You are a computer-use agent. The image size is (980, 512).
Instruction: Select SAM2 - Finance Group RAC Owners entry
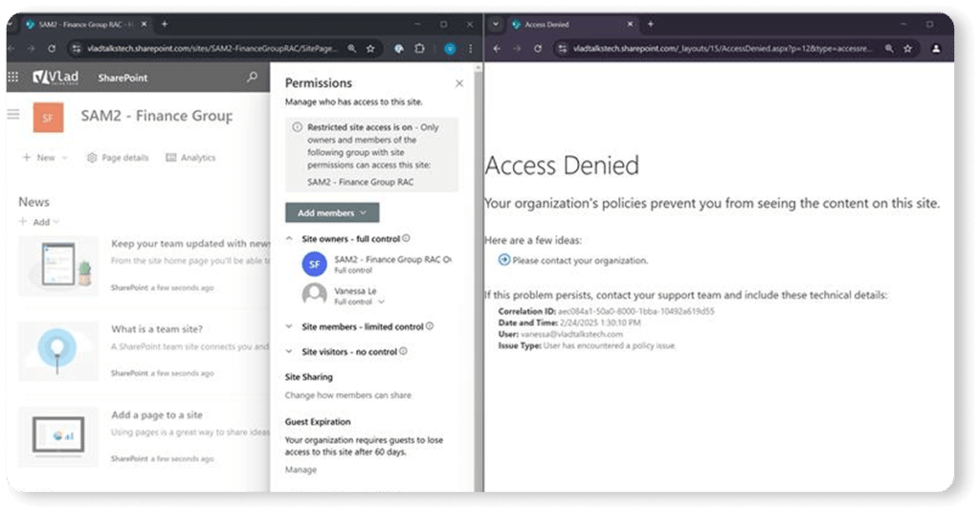(376, 264)
